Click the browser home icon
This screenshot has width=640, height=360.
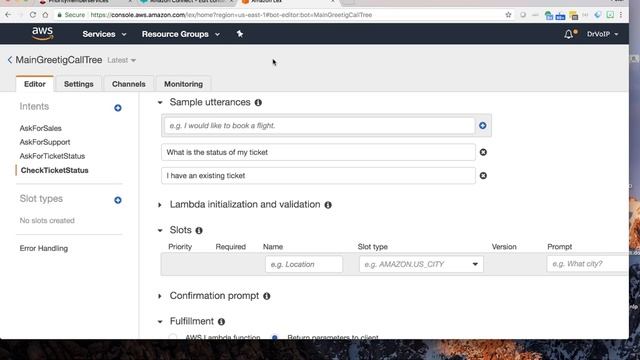[x=45, y=15]
